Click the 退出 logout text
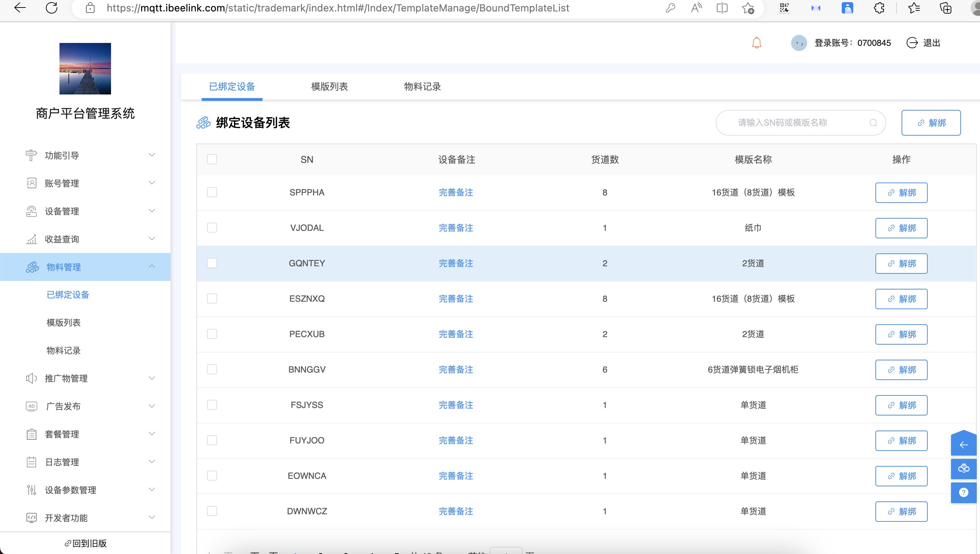980x554 pixels. point(932,43)
